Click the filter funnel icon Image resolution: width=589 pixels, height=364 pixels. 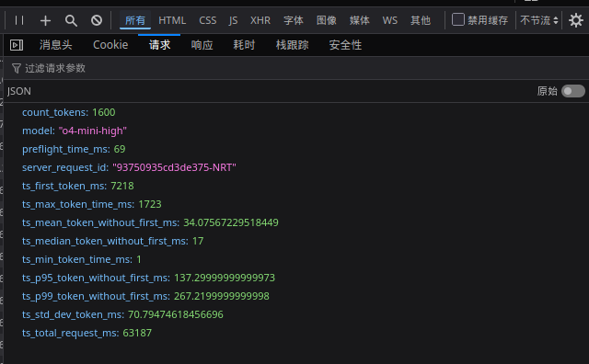coord(17,68)
